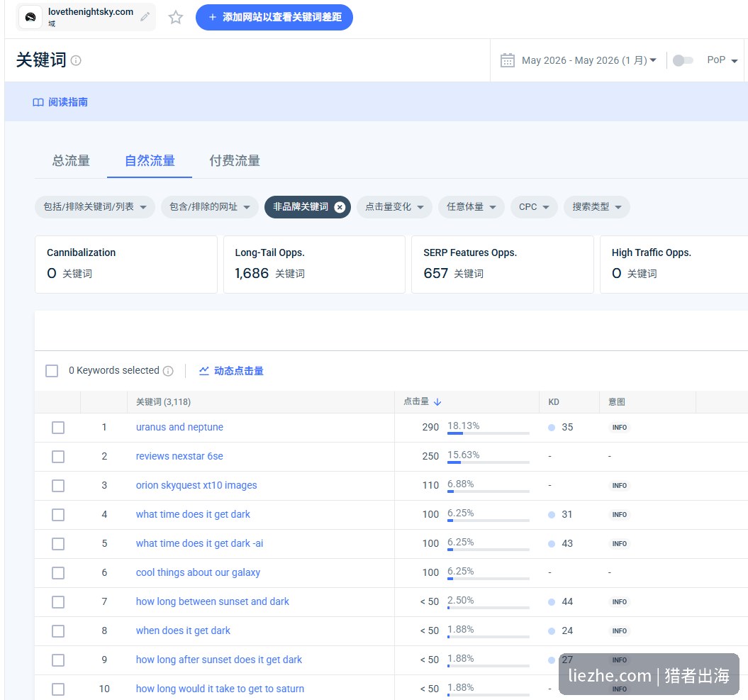Click the INFO badge for what time does it get dark -ai
Image resolution: width=748 pixels, height=700 pixels.
coord(619,544)
